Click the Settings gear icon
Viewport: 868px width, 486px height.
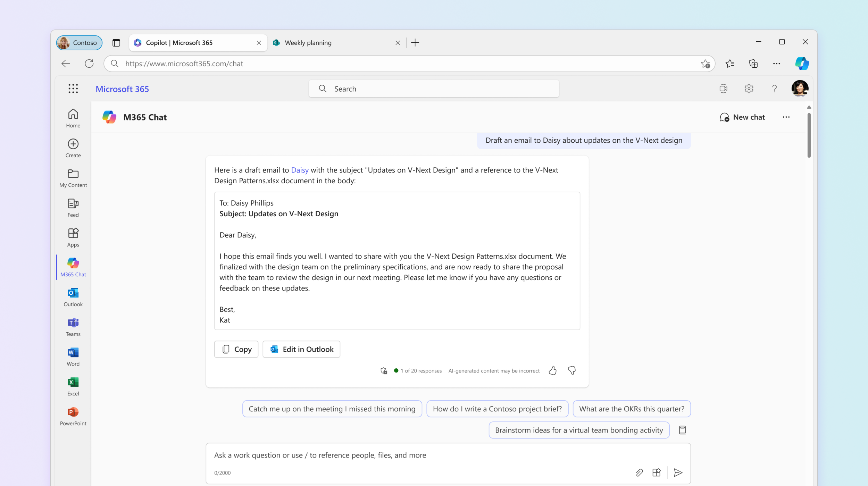749,88
